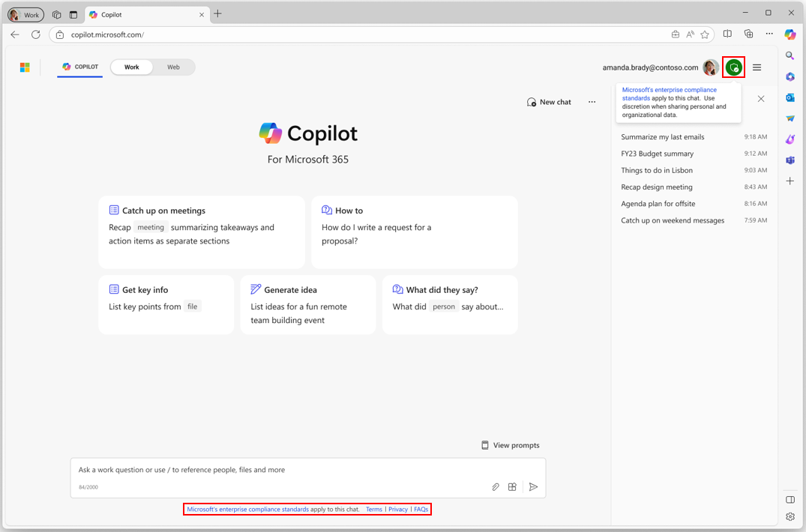Screen dimensions: 806x532
Task: Open Search in the Edge sidebar
Action: pos(790,55)
